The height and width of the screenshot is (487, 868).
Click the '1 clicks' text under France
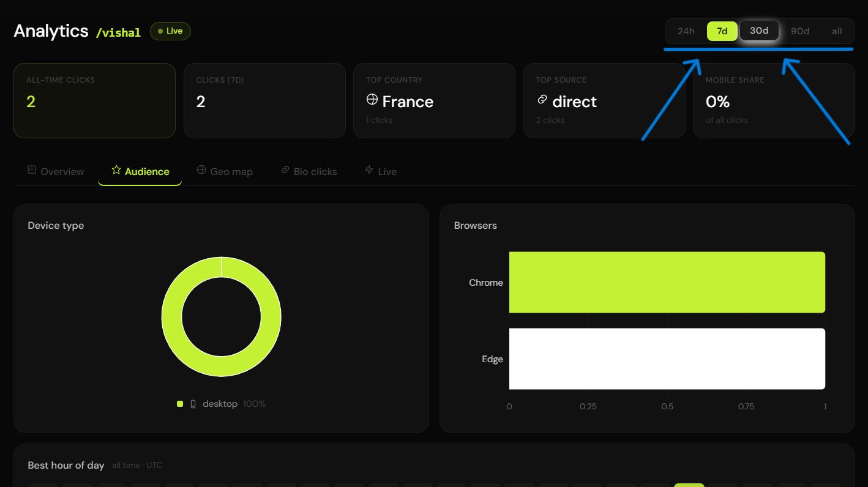pos(380,120)
